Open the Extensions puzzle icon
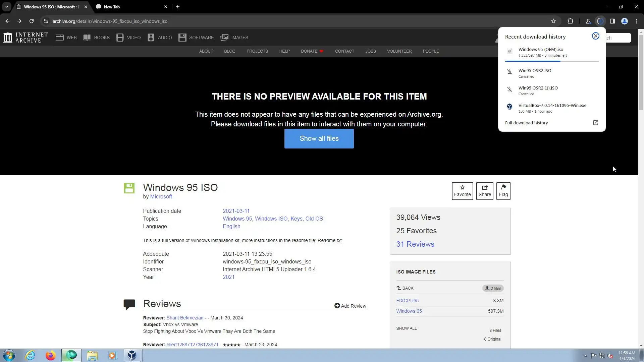Image resolution: width=644 pixels, height=362 pixels. coord(570,21)
